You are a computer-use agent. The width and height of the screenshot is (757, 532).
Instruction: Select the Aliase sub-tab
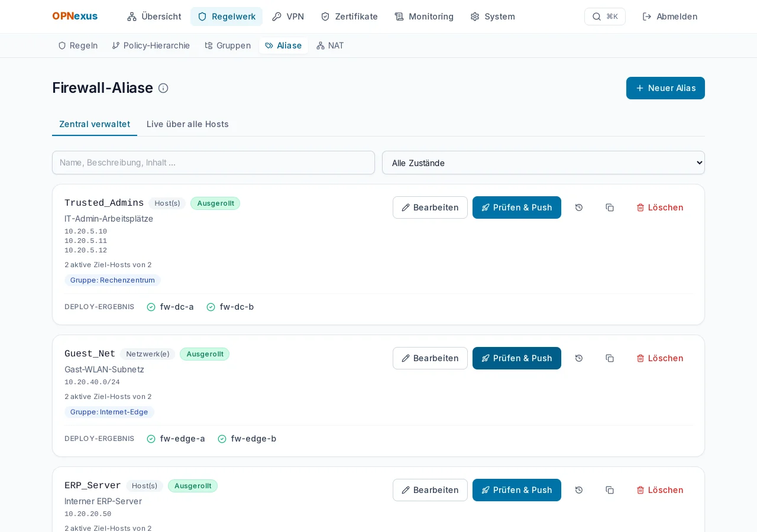[x=283, y=46]
